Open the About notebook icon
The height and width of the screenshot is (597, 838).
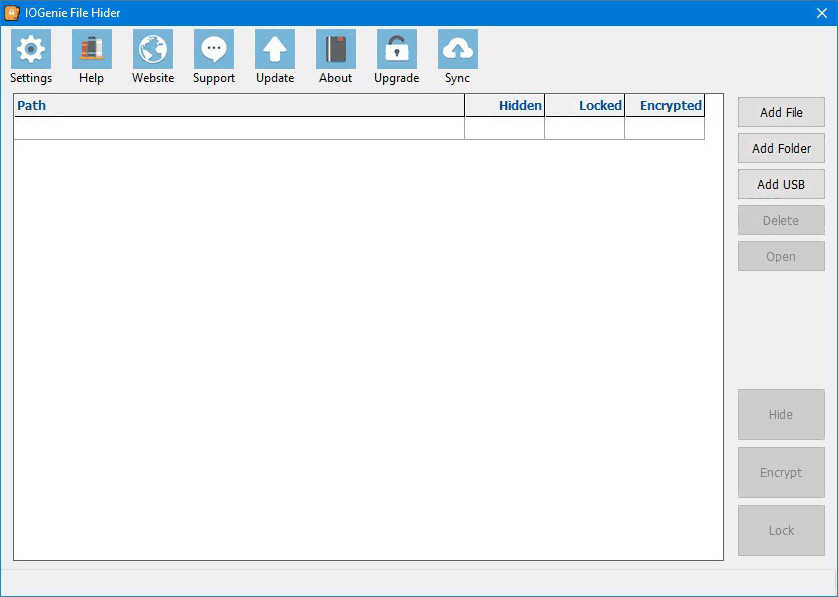point(336,49)
